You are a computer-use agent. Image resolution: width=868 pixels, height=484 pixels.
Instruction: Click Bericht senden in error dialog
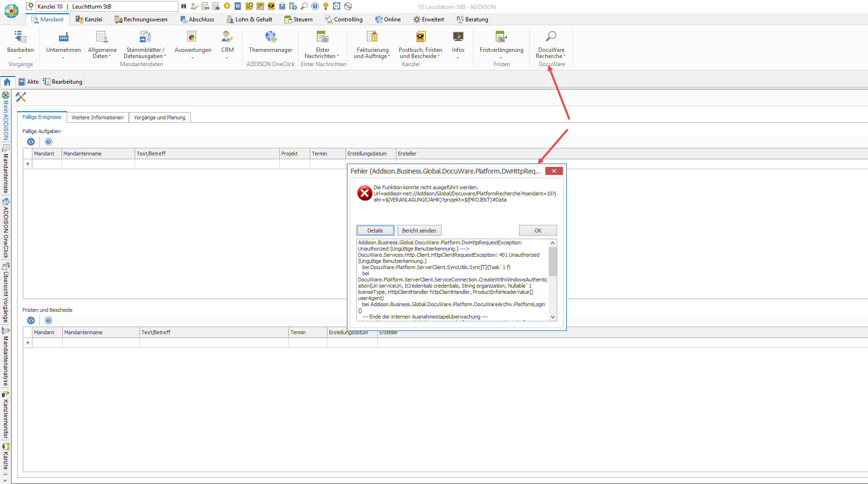[x=419, y=231]
